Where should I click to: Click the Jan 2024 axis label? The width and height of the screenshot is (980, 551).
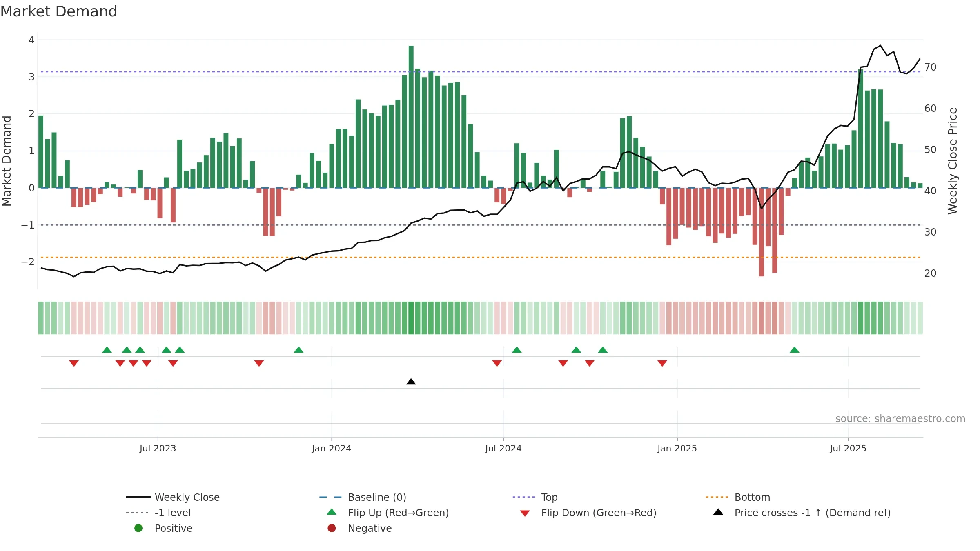pyautogui.click(x=332, y=449)
